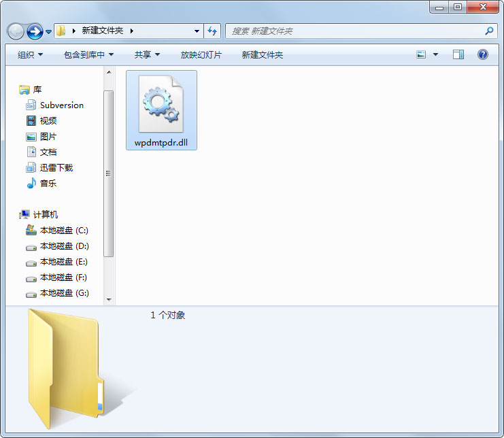Viewport: 504px width, 438px height.
Task: Expand the root chevron before 新建文件夹
Action: click(74, 31)
